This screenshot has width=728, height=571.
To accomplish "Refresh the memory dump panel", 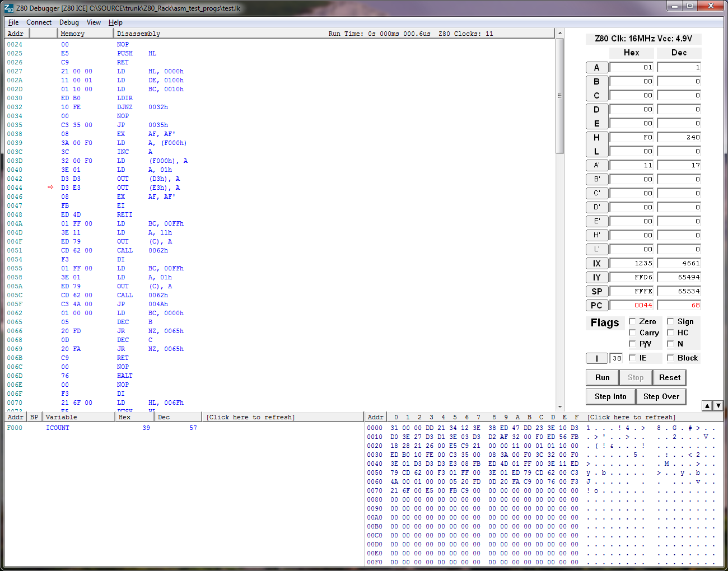I will (x=631, y=417).
